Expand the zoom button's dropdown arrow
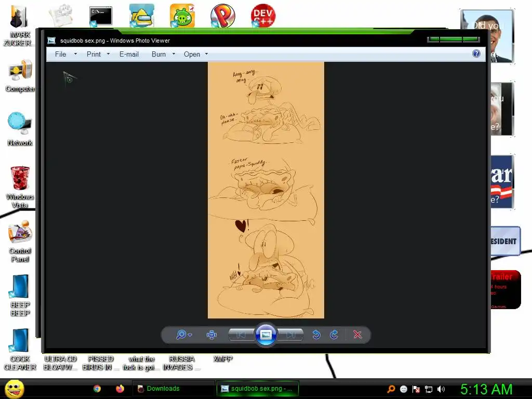This screenshot has width=532, height=399. pyautogui.click(x=190, y=335)
